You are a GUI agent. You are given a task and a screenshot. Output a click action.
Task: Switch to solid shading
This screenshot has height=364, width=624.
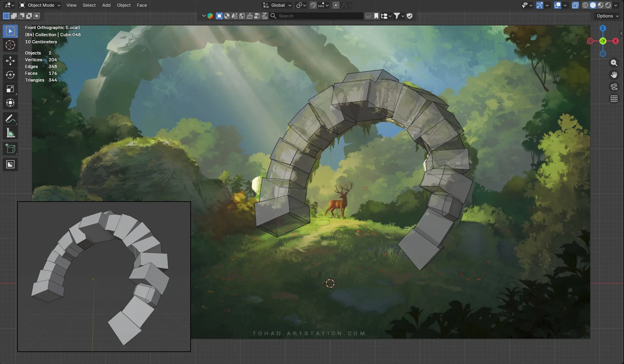click(593, 5)
